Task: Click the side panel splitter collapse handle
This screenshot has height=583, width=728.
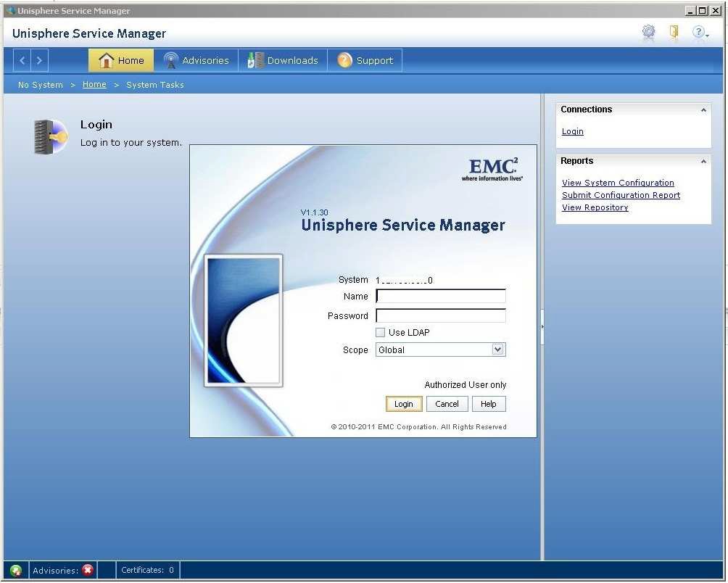Action: (x=542, y=327)
